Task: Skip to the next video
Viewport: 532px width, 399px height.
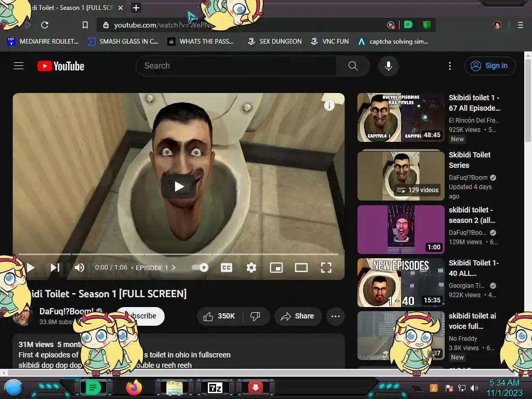Action: pos(55,268)
